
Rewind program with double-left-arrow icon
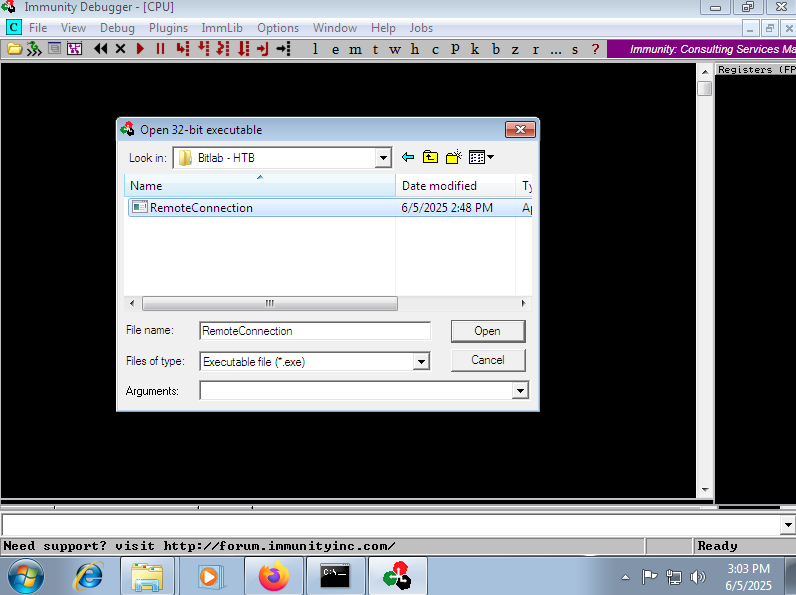tap(101, 49)
